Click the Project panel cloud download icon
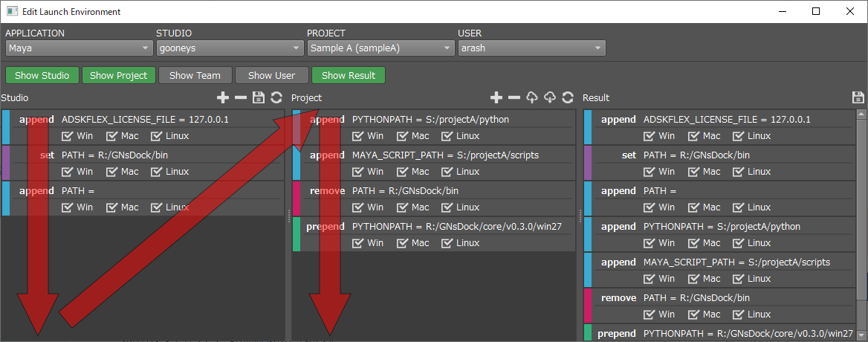The image size is (868, 342). [550, 97]
